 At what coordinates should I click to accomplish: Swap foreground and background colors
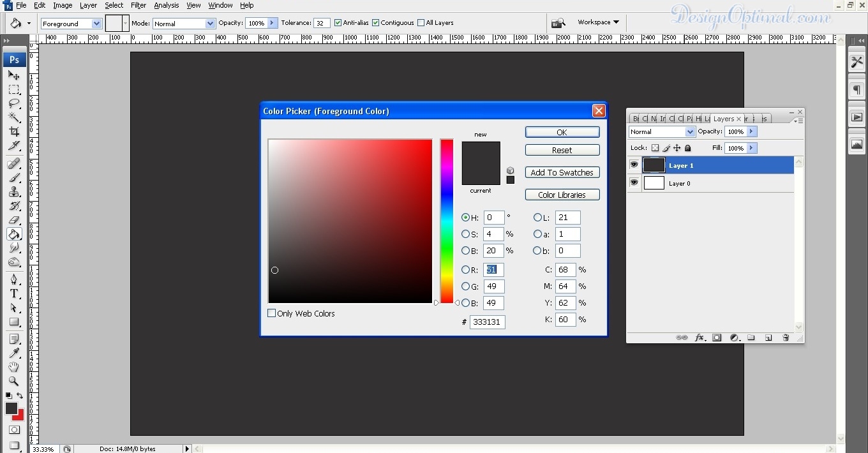click(20, 396)
